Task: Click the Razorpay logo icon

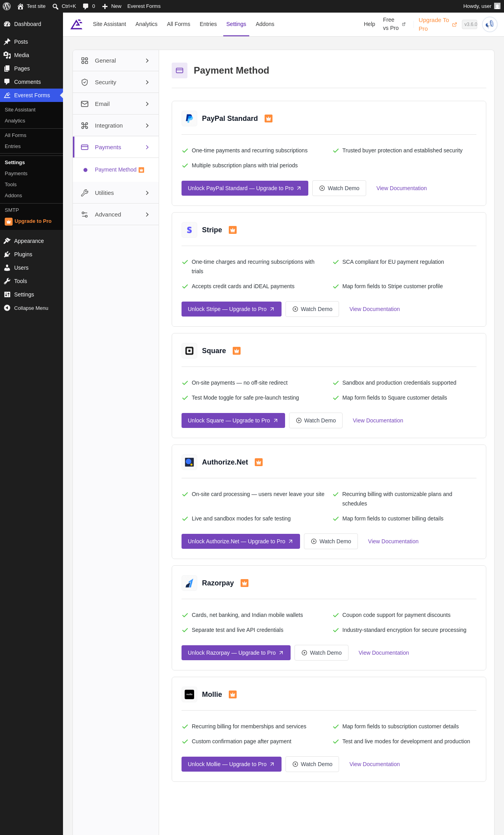Action: (x=189, y=583)
